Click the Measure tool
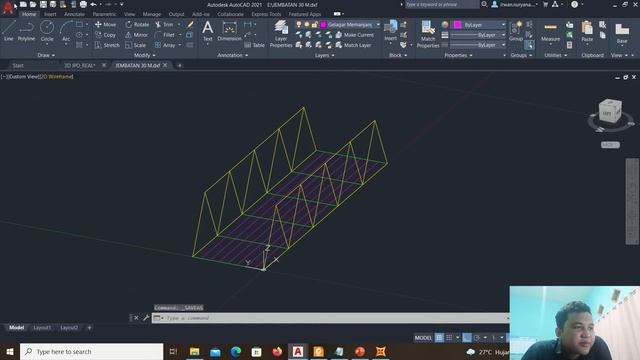Image resolution: width=640 pixels, height=360 pixels. [x=550, y=31]
